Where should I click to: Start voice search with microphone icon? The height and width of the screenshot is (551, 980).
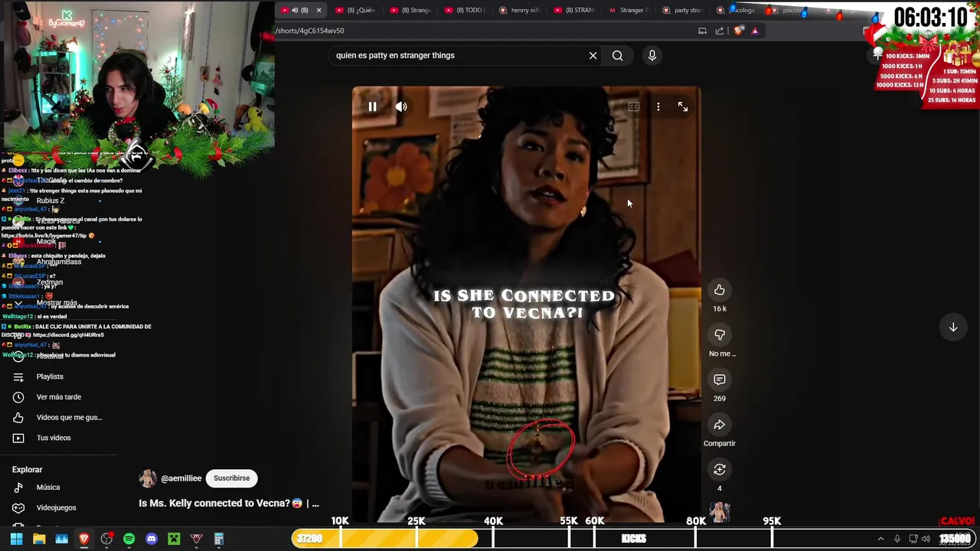652,55
